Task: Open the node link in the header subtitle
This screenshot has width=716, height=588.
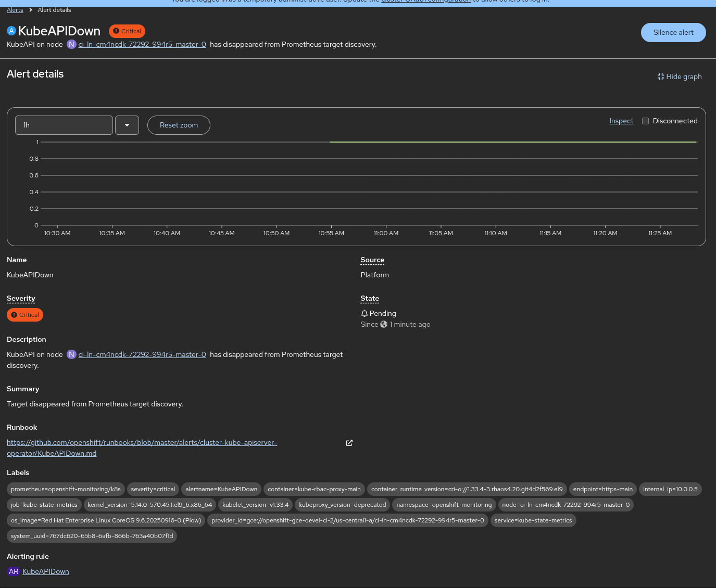Action: (142, 44)
